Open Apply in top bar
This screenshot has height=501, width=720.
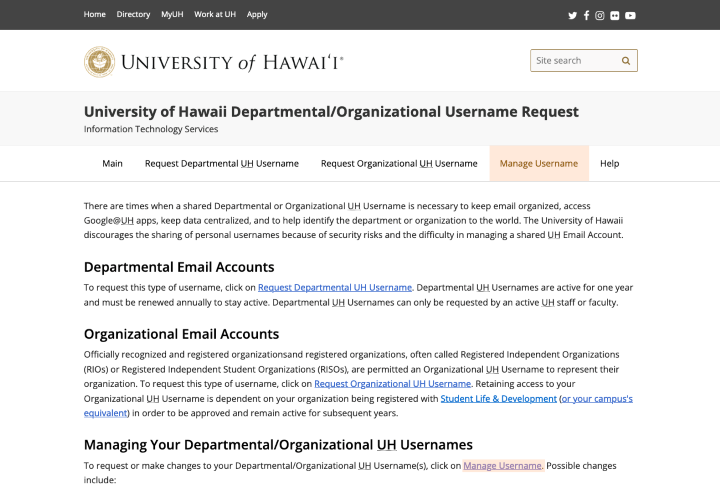257,14
